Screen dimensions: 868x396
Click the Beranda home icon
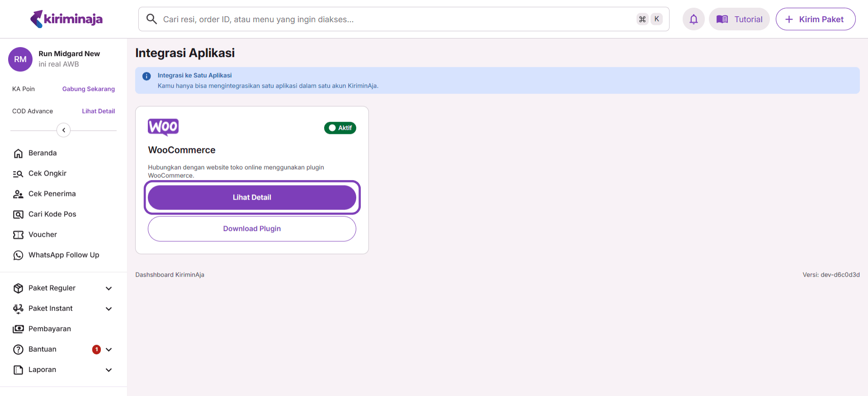[x=18, y=153]
